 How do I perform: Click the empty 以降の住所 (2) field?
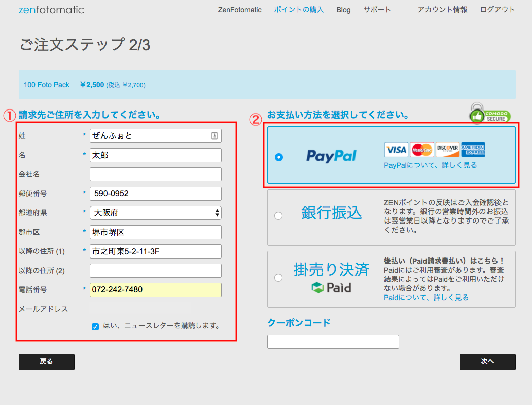pyautogui.click(x=155, y=271)
